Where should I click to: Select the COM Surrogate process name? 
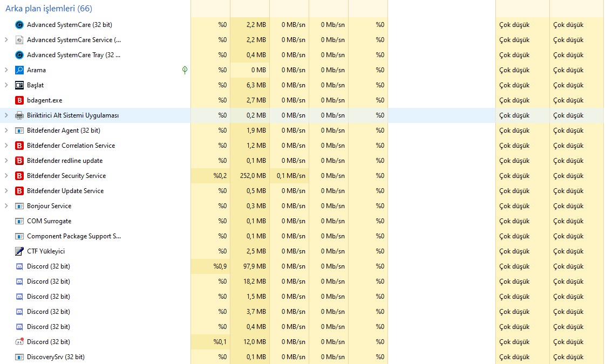[49, 221]
